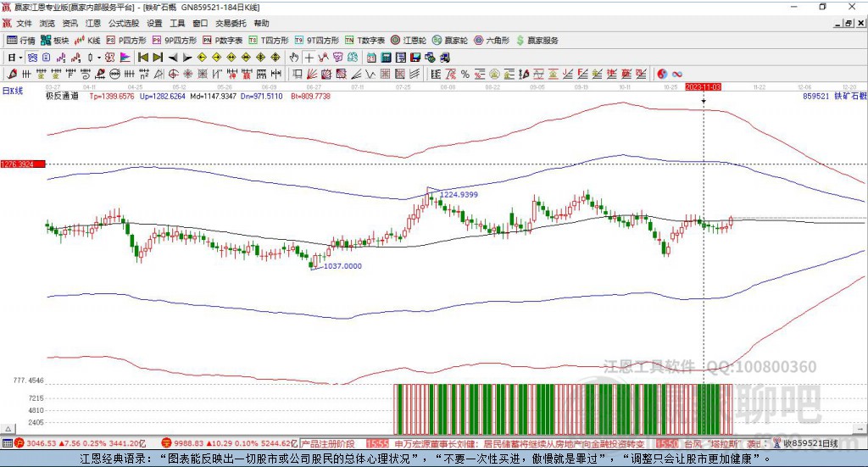Click the 日K线 period label
This screenshot has width=868, height=467.
13,90
